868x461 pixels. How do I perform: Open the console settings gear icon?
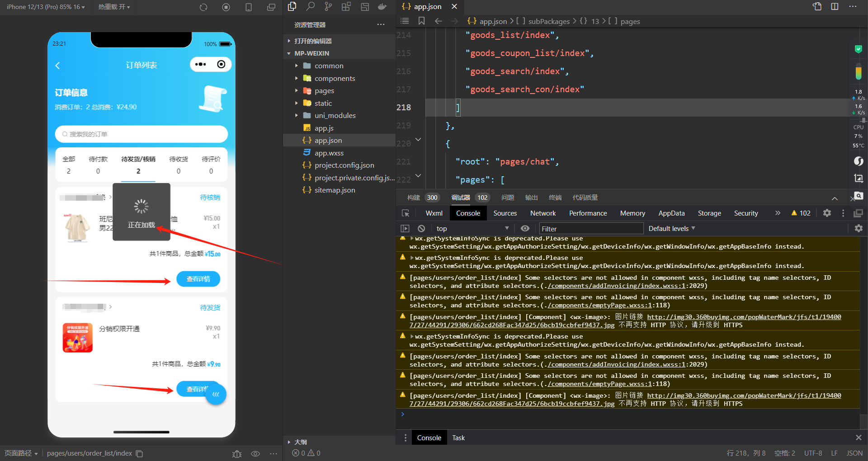coord(859,229)
